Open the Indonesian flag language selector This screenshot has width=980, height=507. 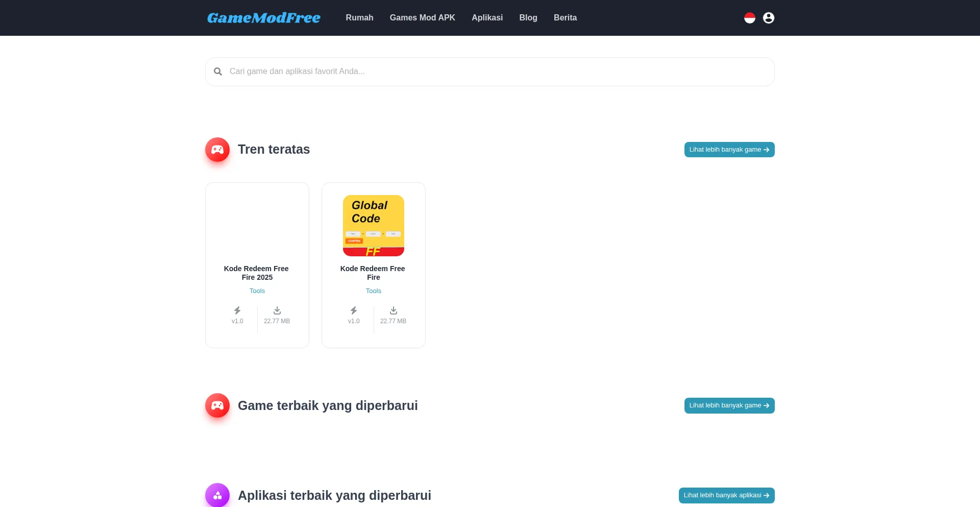pyautogui.click(x=749, y=18)
